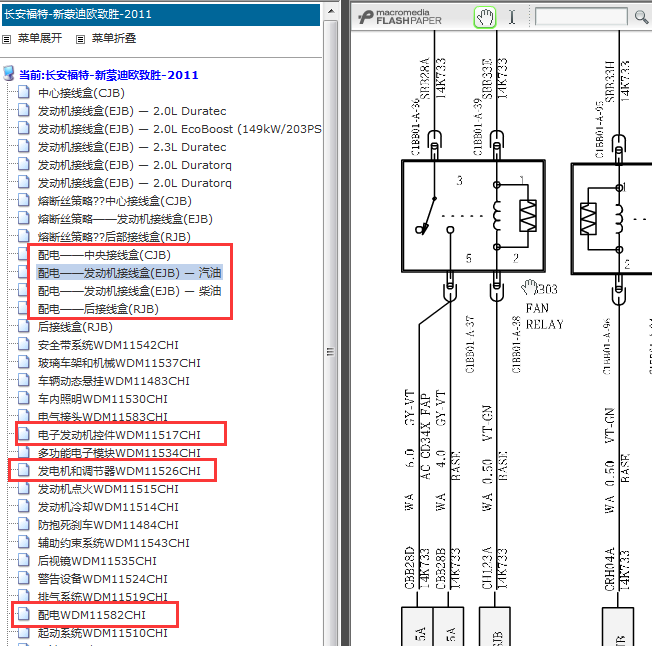Open 防抱死刹车WDM11484CHI
652x646 pixels.
(108, 525)
